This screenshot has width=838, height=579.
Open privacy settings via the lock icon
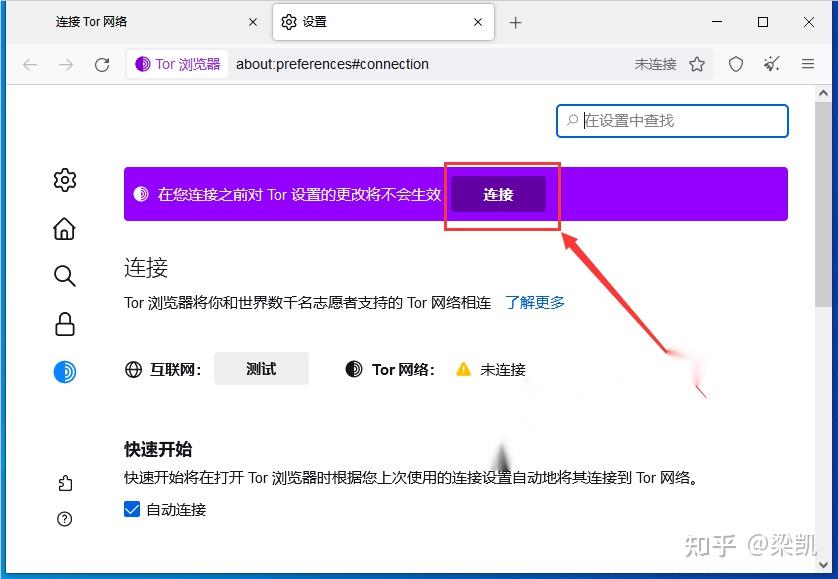[64, 324]
